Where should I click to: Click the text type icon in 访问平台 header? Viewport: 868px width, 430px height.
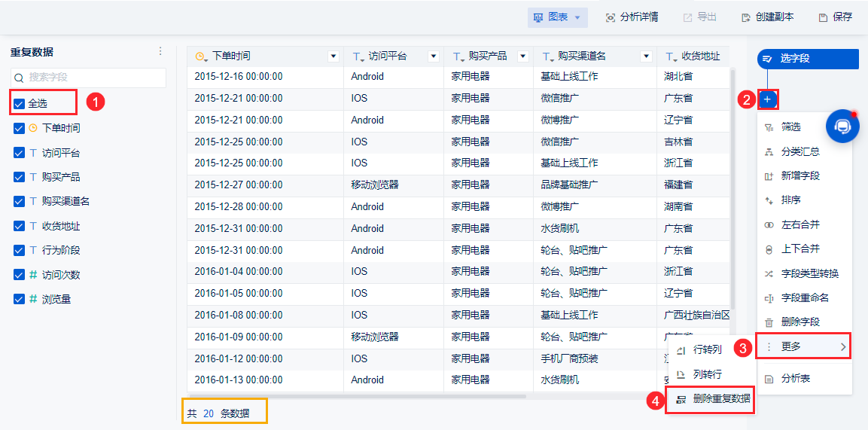(358, 56)
